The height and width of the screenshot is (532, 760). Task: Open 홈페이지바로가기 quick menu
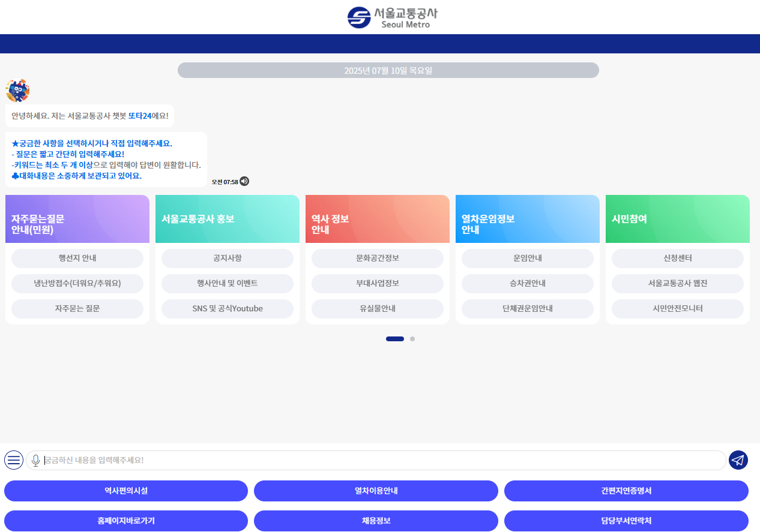(126, 521)
